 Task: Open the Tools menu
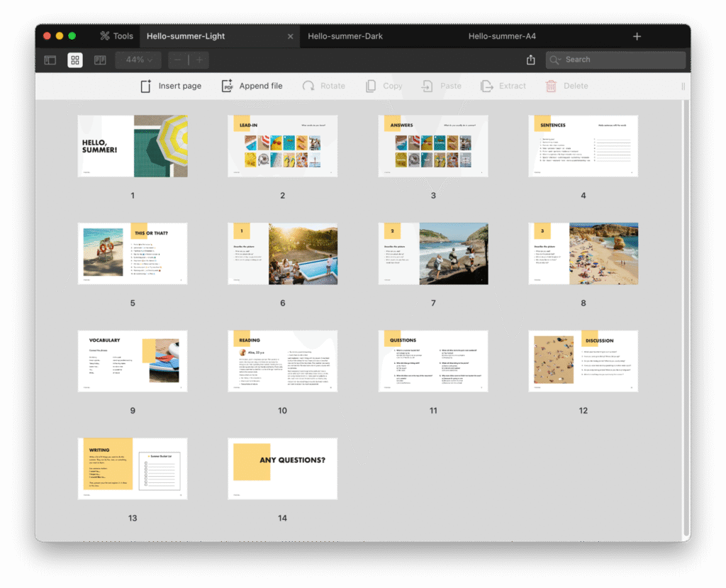click(116, 36)
